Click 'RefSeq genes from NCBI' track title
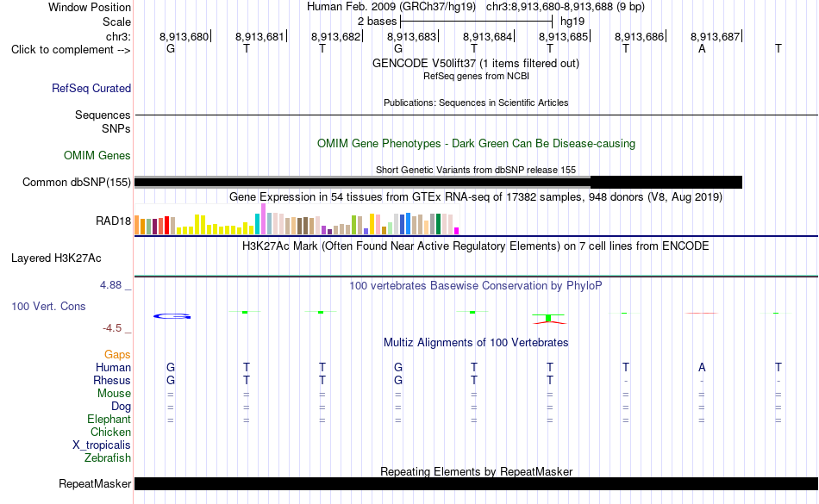This screenshot has width=819, height=504. tap(476, 76)
